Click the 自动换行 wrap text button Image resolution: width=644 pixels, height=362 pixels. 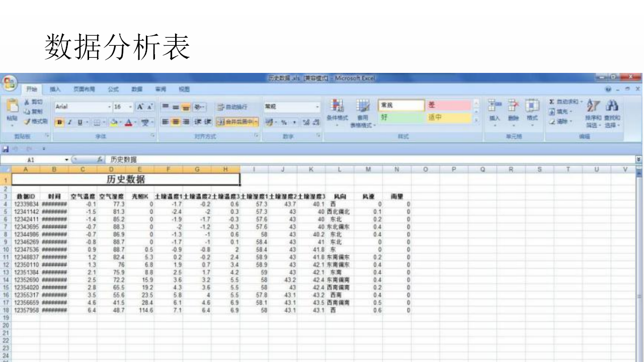coord(232,107)
